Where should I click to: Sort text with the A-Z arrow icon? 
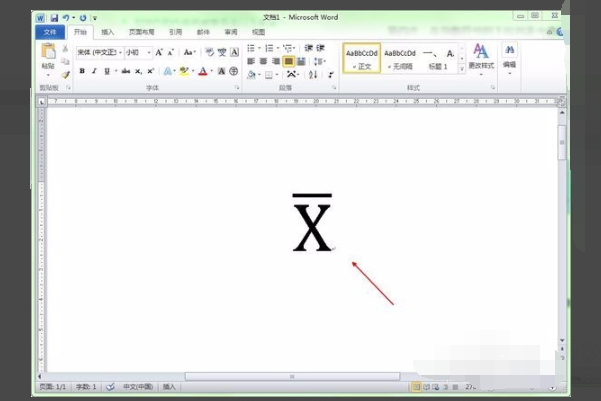tap(313, 74)
